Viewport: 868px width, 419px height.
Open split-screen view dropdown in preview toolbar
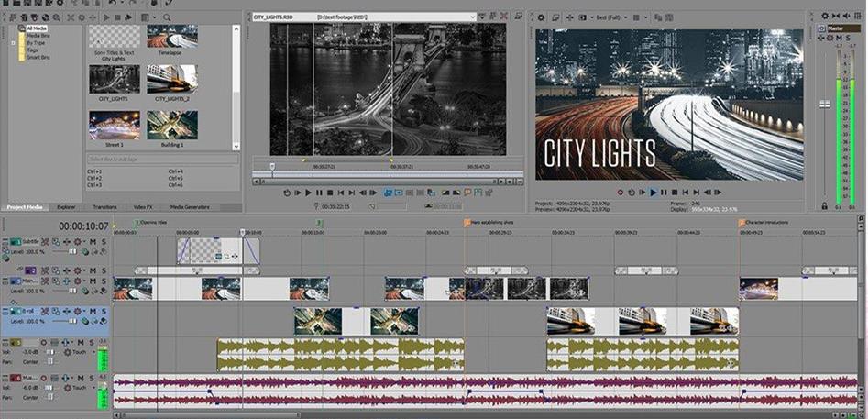(592, 17)
